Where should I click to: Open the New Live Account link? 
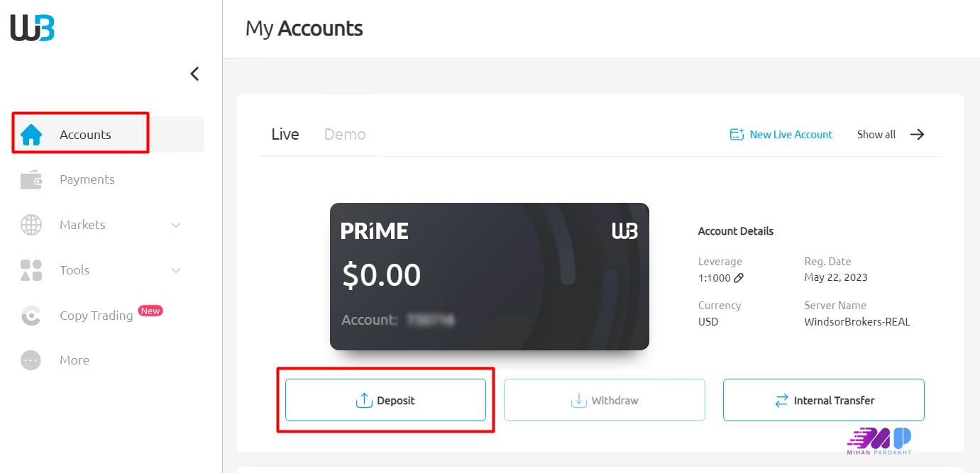(791, 135)
